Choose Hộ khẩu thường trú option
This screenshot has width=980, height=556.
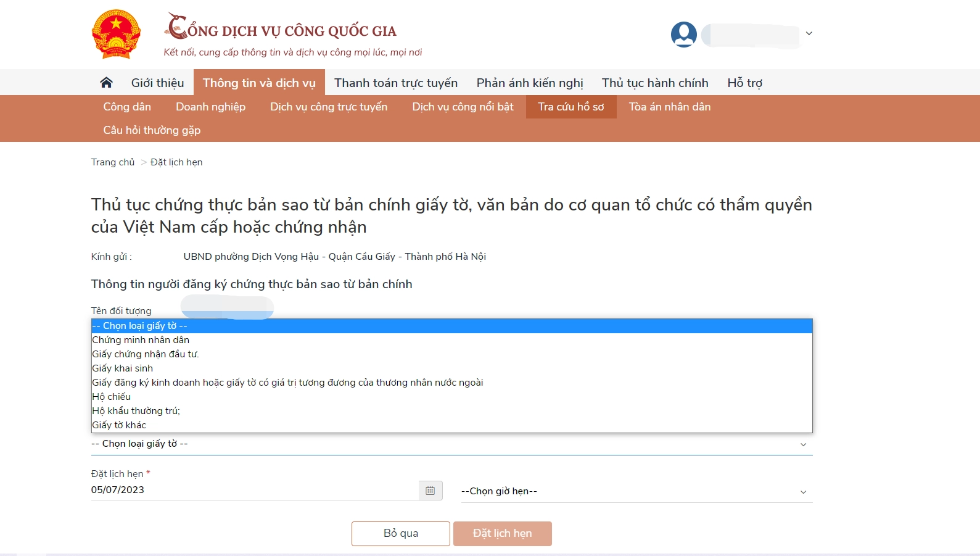(452, 411)
